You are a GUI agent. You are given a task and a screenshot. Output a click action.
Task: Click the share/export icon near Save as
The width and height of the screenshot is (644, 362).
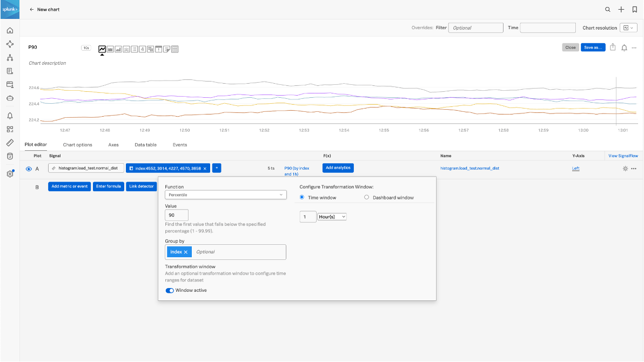pos(613,48)
